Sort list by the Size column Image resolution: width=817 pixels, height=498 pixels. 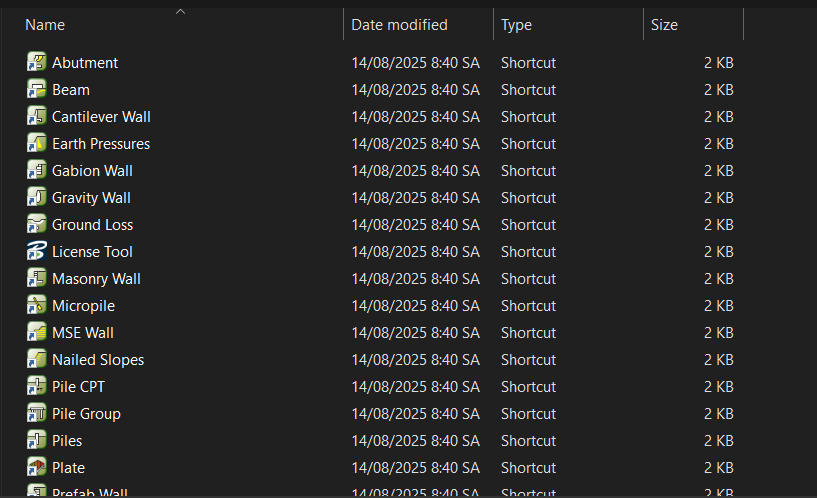pos(663,25)
